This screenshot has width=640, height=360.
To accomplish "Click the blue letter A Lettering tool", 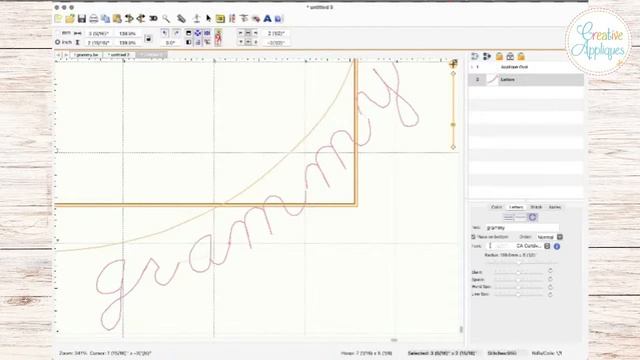I will [x=267, y=19].
